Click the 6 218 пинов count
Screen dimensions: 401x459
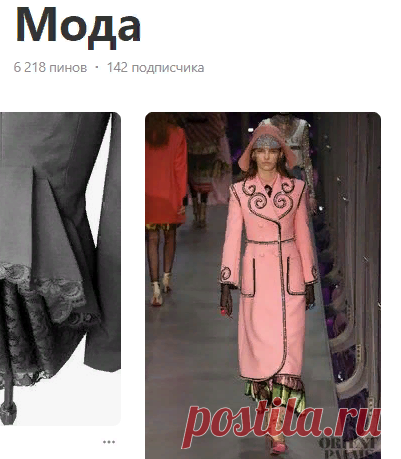50,67
